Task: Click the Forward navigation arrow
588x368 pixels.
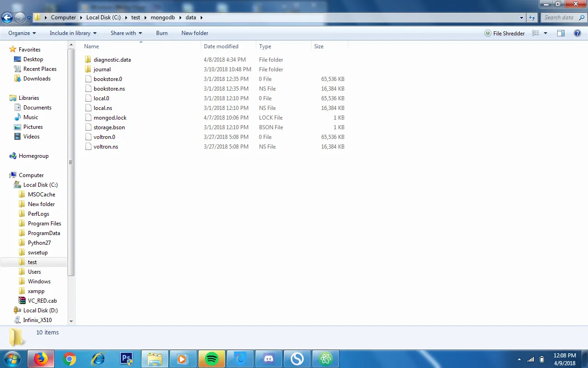Action: (x=20, y=18)
